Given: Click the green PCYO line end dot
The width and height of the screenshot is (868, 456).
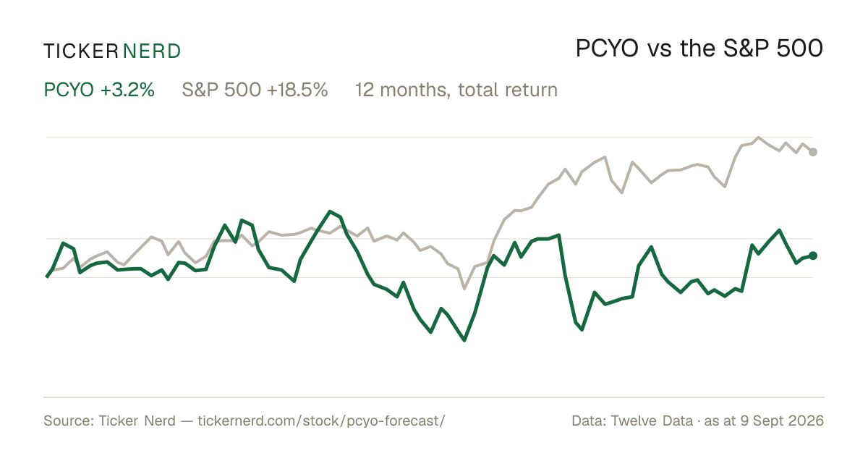Looking at the screenshot, I should point(813,256).
